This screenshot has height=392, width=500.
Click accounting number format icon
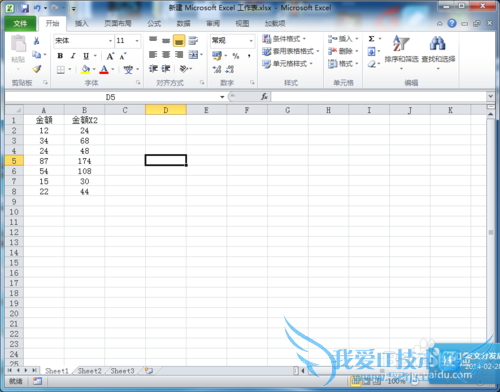(x=217, y=55)
